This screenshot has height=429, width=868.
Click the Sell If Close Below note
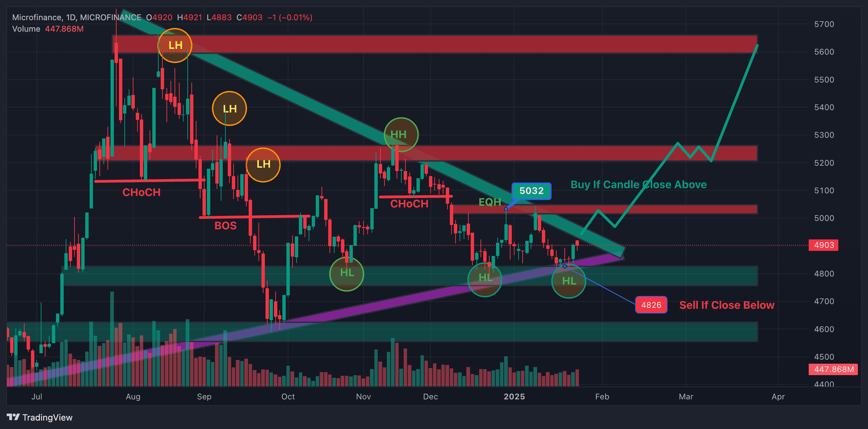pyautogui.click(x=727, y=305)
